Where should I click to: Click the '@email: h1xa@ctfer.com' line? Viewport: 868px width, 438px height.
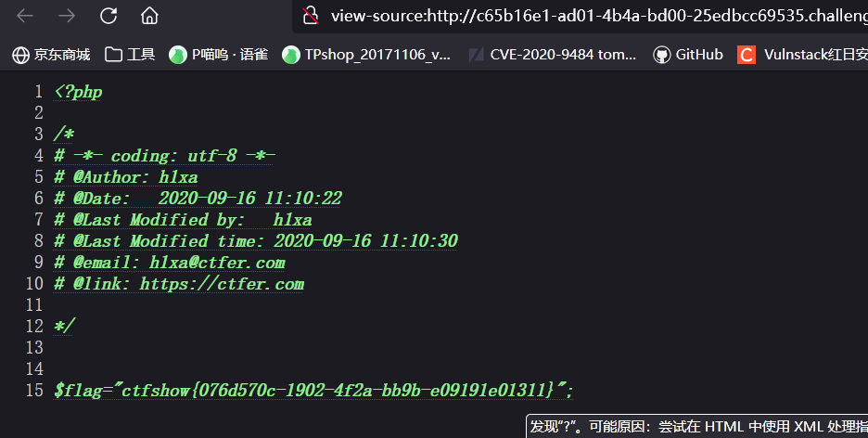point(170,263)
